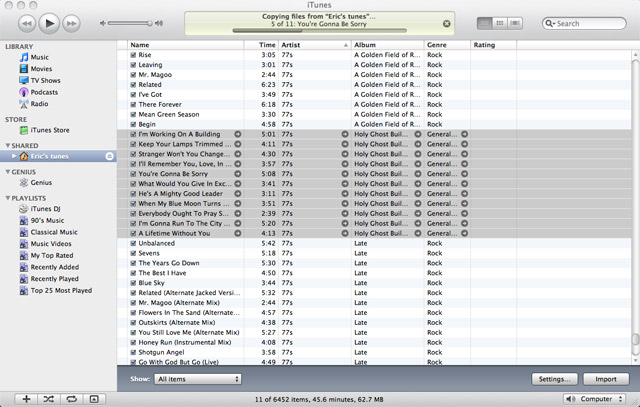Viewport: 640px width, 407px height.
Task: Click genre arrow in You're Gonna Be Sorry row
Action: pos(464,174)
